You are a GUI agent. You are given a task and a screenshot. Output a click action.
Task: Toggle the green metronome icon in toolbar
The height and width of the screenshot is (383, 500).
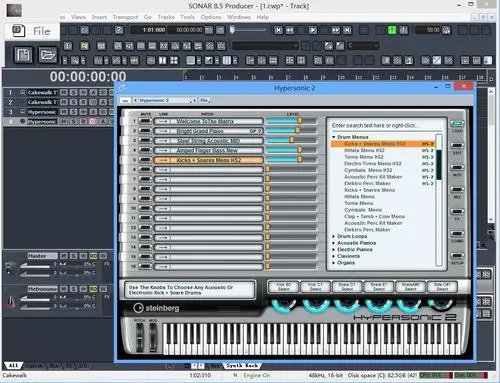(x=392, y=30)
